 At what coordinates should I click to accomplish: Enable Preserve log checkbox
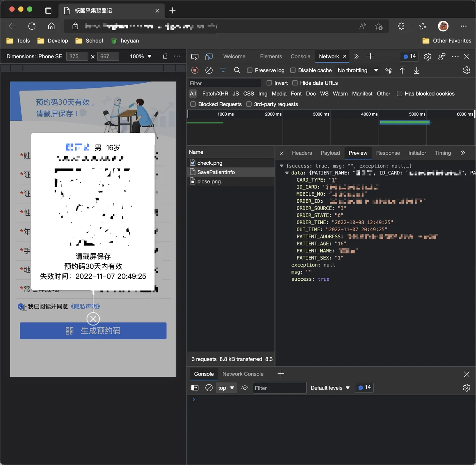tap(250, 70)
